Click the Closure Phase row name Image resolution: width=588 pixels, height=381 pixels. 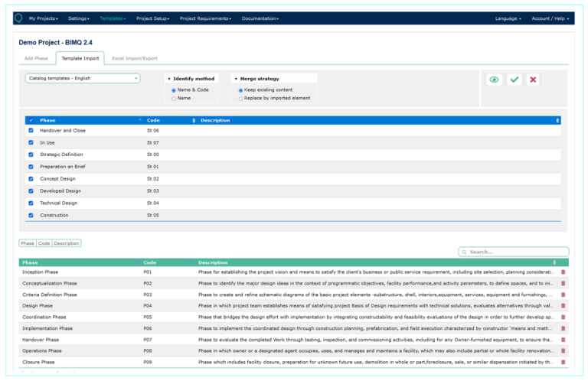[38, 362]
